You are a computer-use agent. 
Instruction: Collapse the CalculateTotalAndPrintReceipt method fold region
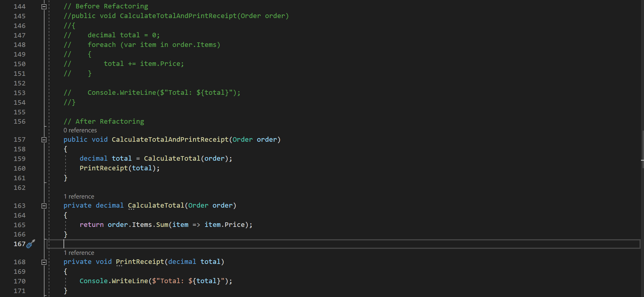tap(44, 139)
